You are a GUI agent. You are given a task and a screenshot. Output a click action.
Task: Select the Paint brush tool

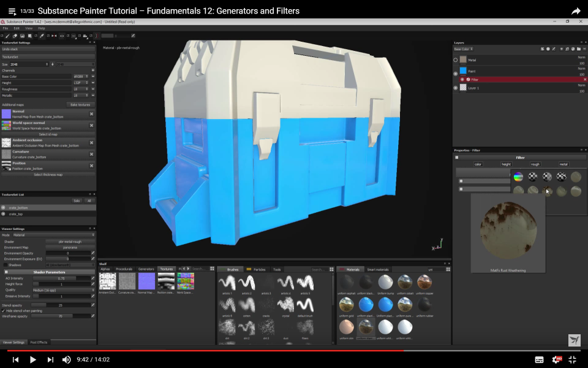click(x=7, y=36)
